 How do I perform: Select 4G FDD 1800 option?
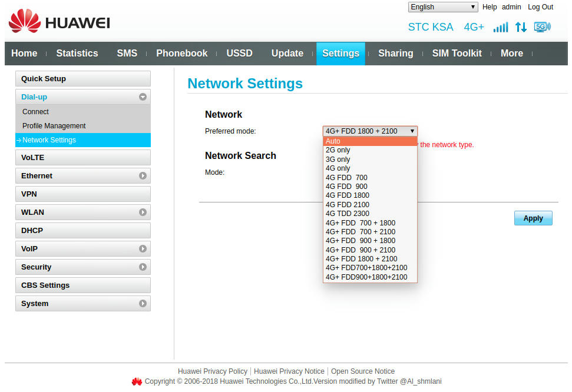tap(370, 195)
